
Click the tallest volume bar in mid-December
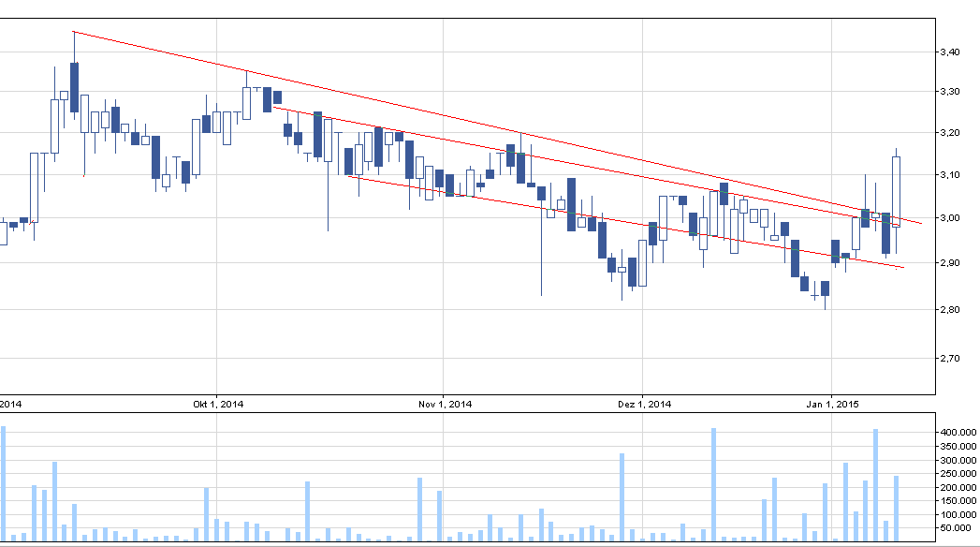pos(713,483)
